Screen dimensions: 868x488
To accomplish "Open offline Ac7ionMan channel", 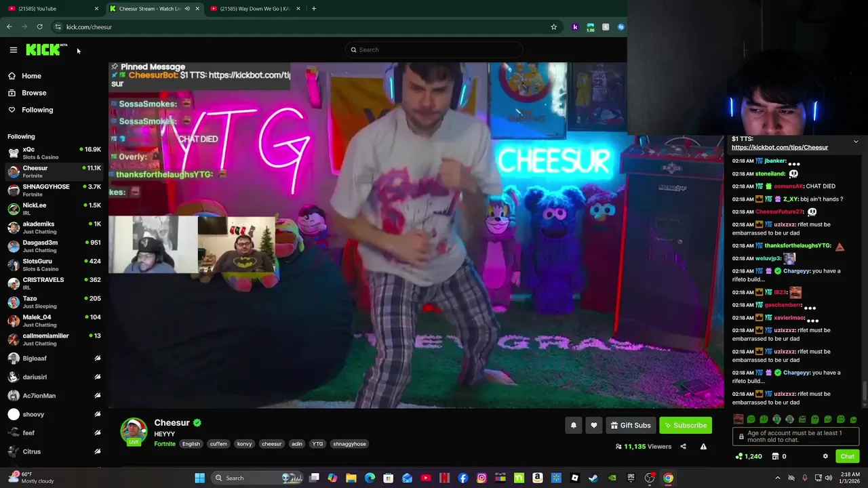I will point(53,395).
